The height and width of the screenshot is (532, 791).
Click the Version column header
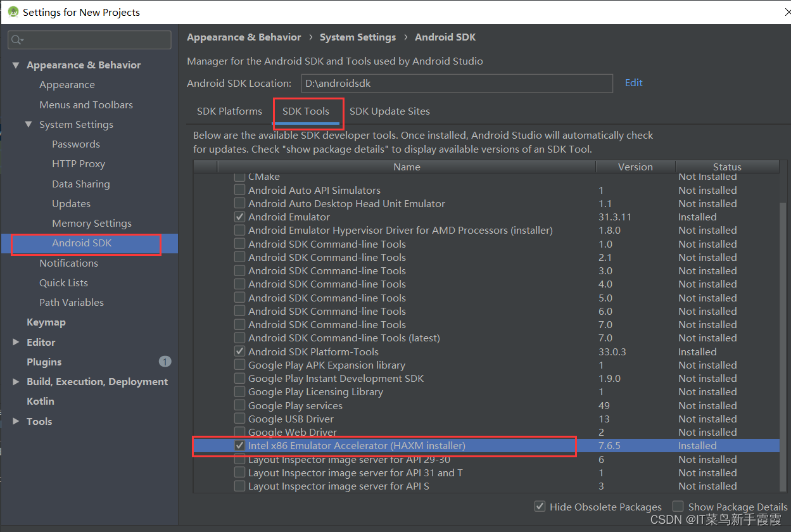(x=635, y=167)
